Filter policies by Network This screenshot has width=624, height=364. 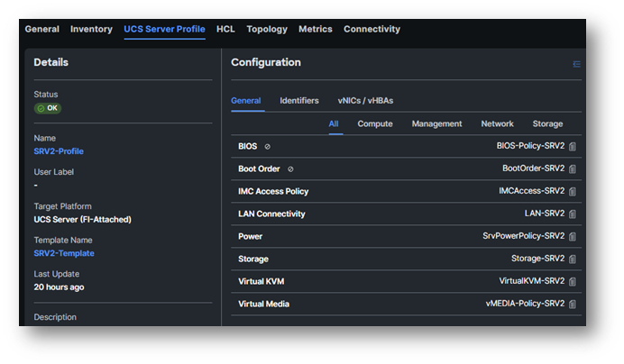coord(497,123)
